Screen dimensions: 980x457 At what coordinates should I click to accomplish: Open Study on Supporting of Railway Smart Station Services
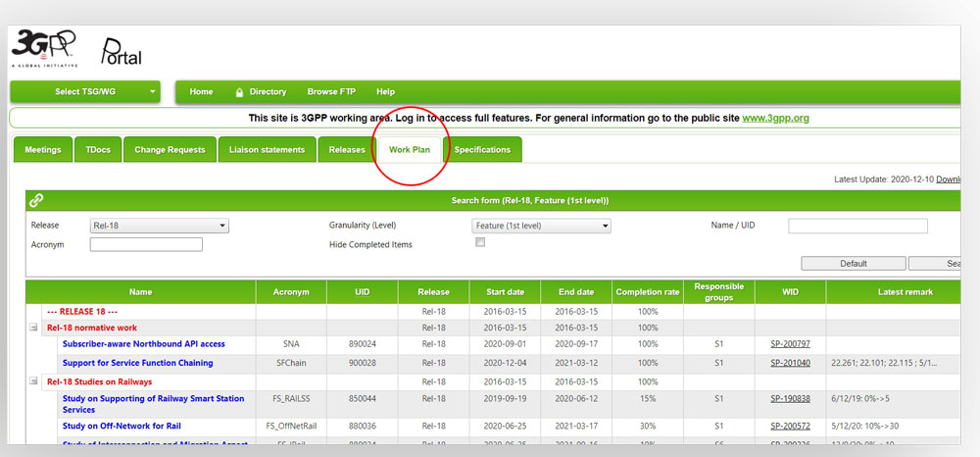(x=153, y=404)
